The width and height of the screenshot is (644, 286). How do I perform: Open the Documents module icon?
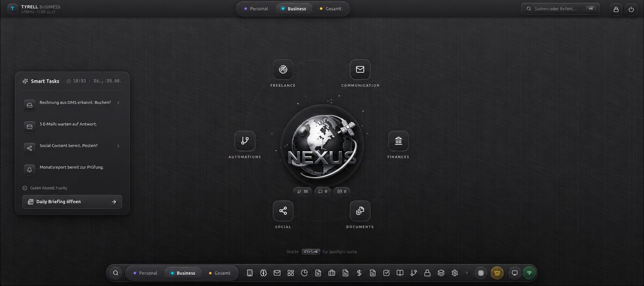coord(360,211)
